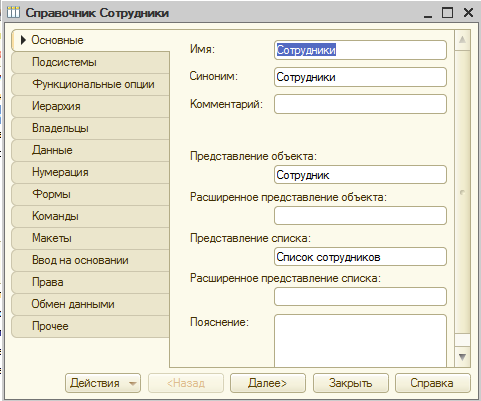This screenshot has width=481, height=401.
Task: Click the scrollbar up arrow
Action: tap(462, 40)
